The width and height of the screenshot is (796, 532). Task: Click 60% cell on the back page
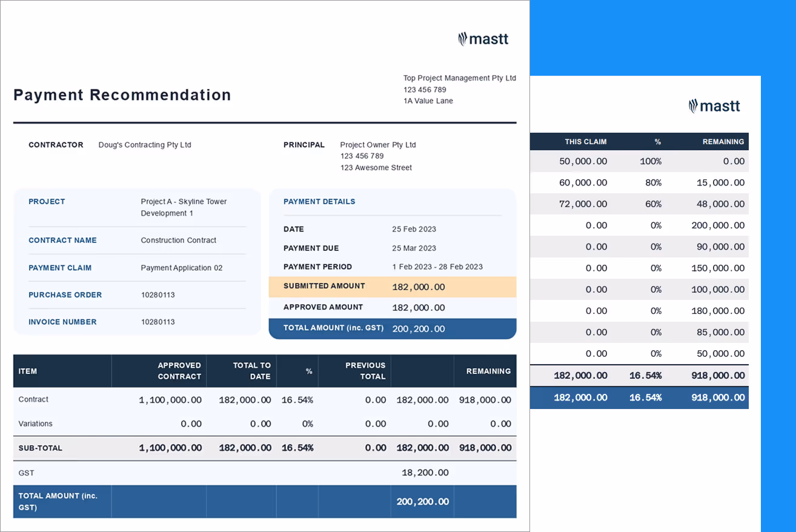pyautogui.click(x=654, y=204)
